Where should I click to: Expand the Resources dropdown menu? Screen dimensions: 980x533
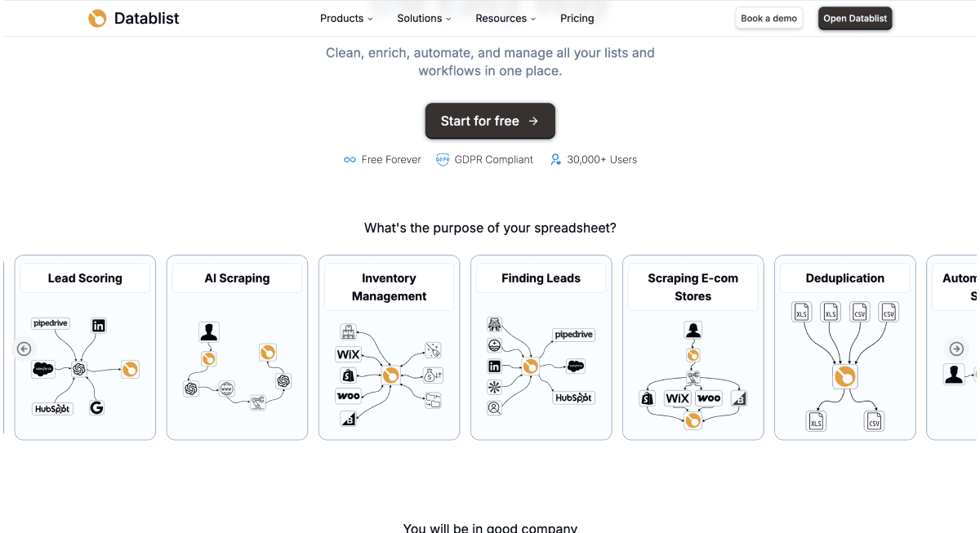click(506, 18)
